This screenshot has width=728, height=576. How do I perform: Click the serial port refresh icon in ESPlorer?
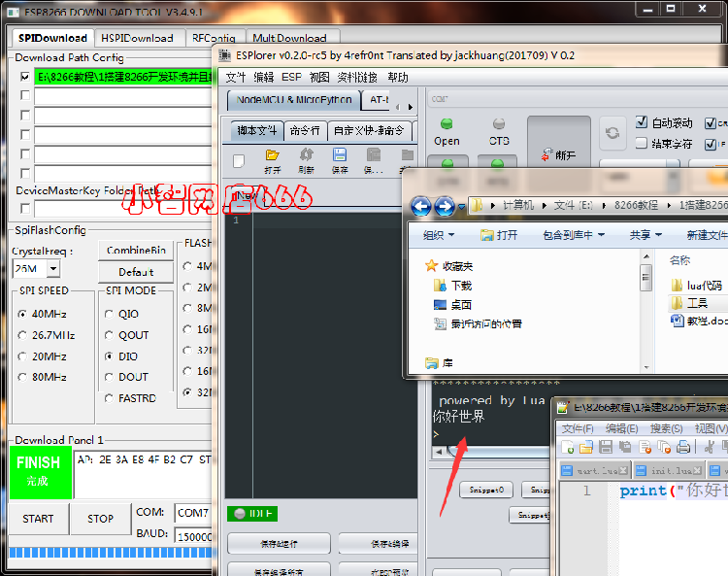(x=612, y=133)
